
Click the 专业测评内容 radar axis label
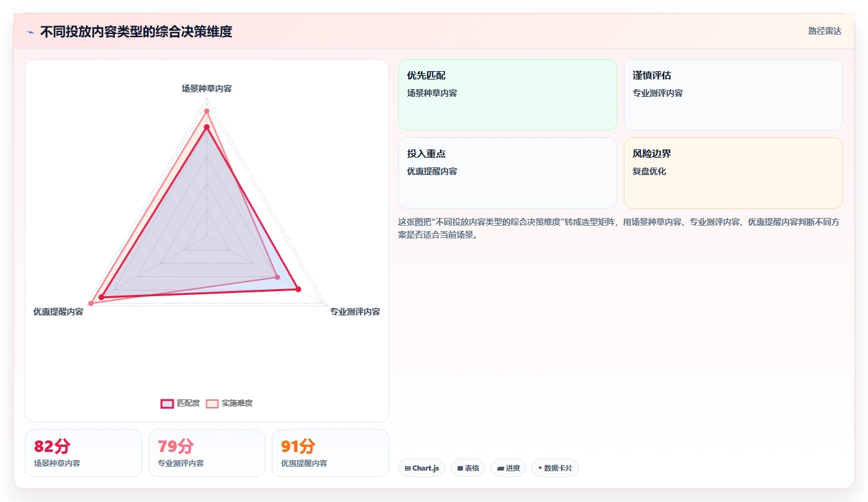pyautogui.click(x=355, y=312)
